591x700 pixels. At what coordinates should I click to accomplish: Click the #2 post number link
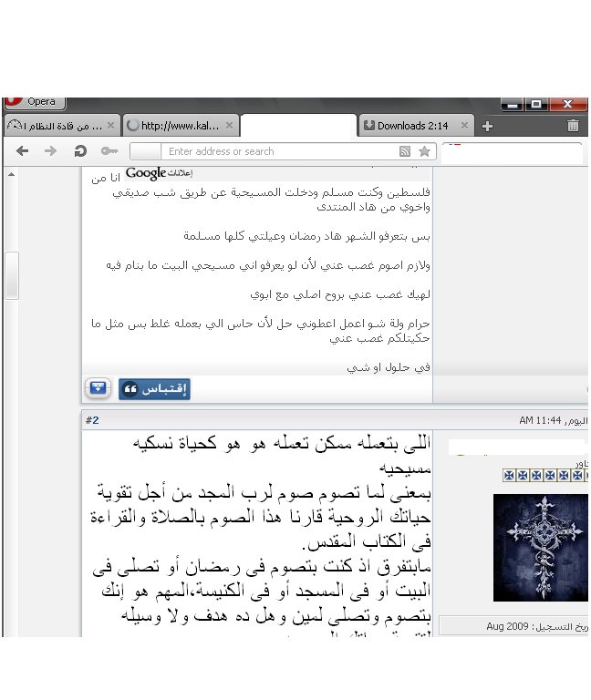pyautogui.click(x=91, y=420)
